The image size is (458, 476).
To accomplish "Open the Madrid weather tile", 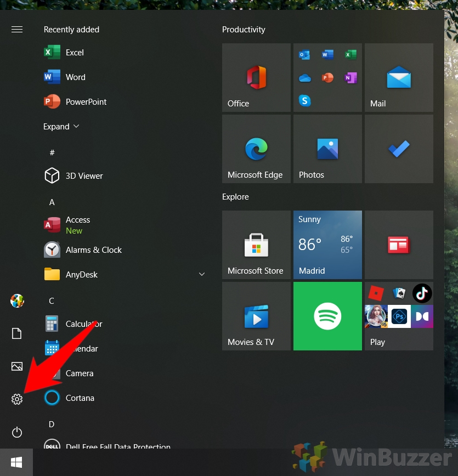I will point(327,245).
